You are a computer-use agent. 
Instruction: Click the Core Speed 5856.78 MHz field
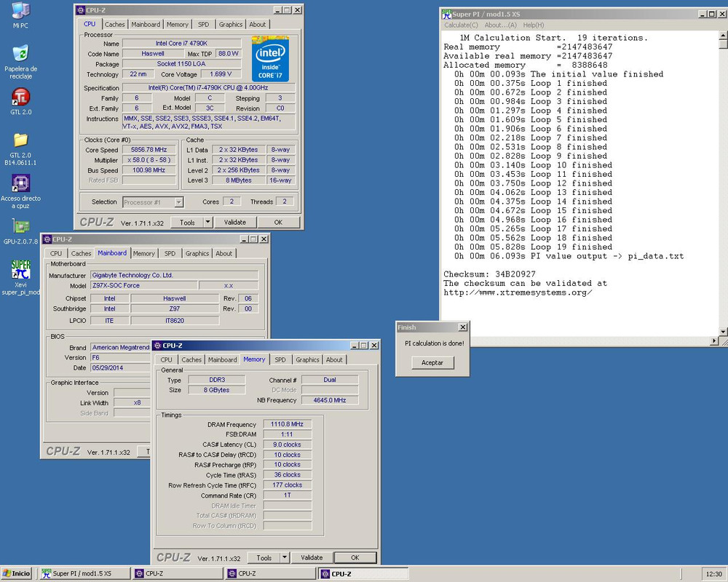149,150
